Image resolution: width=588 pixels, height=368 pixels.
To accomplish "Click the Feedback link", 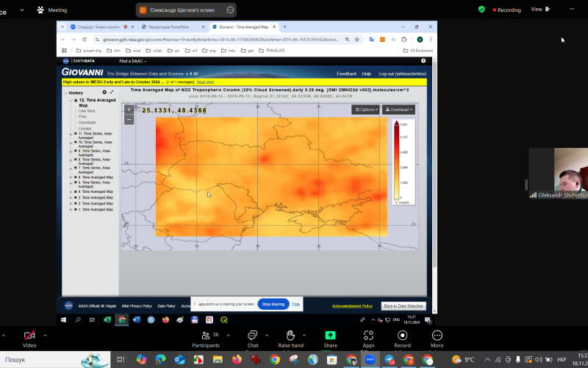I will coord(346,74).
